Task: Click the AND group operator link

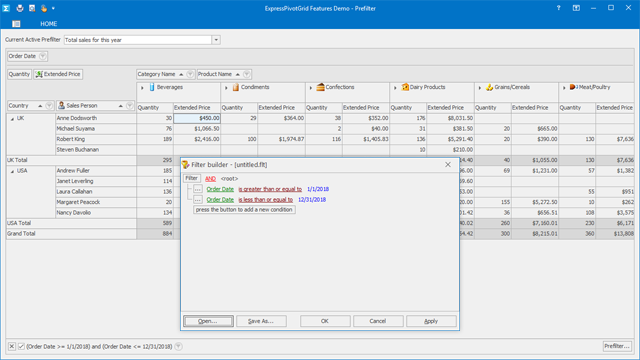Action: pos(210,179)
